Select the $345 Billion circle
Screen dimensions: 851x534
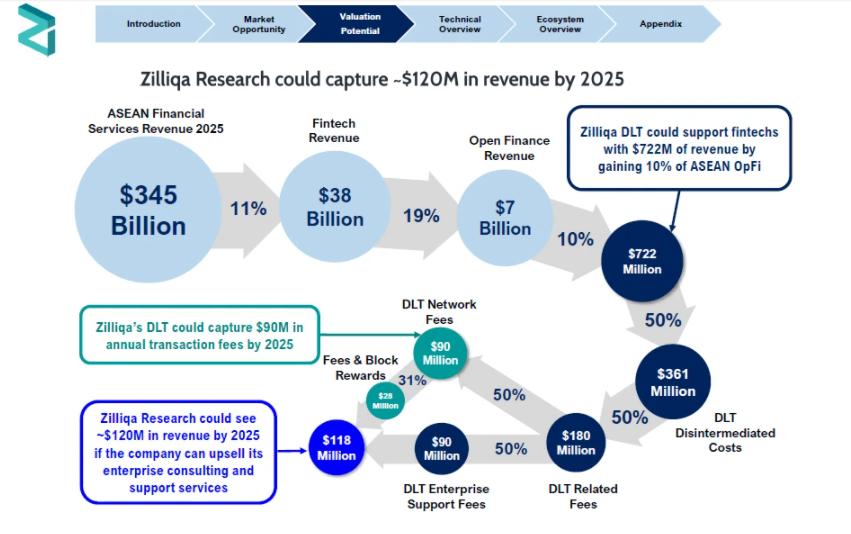tap(148, 209)
